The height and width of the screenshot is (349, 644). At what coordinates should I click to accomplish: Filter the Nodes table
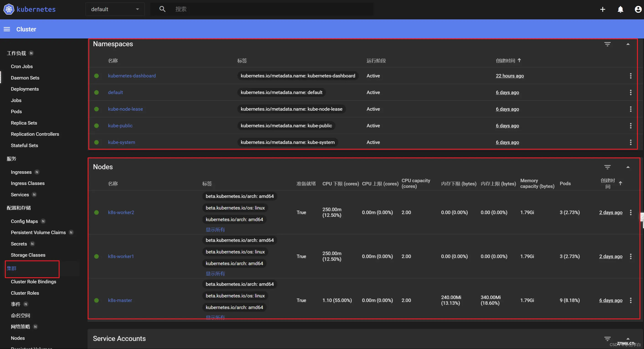607,167
